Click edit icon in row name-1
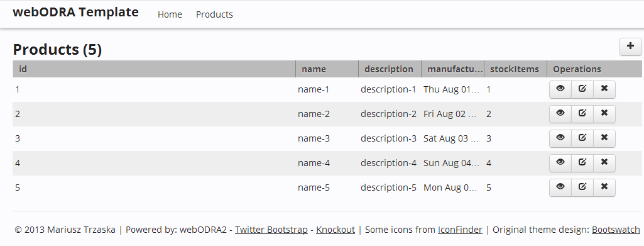 pyautogui.click(x=582, y=89)
